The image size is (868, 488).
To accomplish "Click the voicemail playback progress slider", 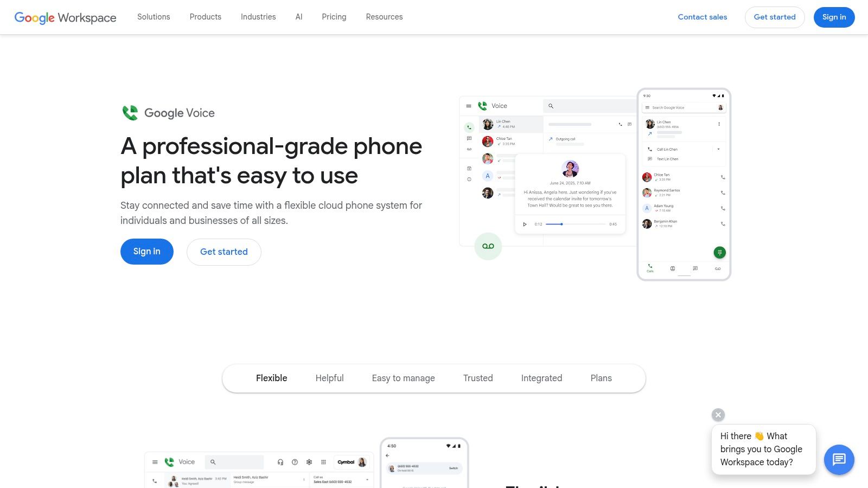I will 561,224.
